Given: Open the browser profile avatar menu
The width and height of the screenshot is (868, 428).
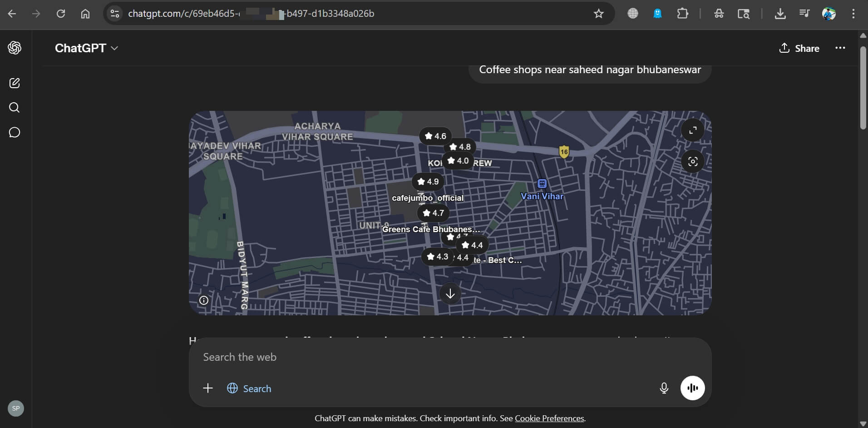Looking at the screenshot, I should pyautogui.click(x=829, y=14).
